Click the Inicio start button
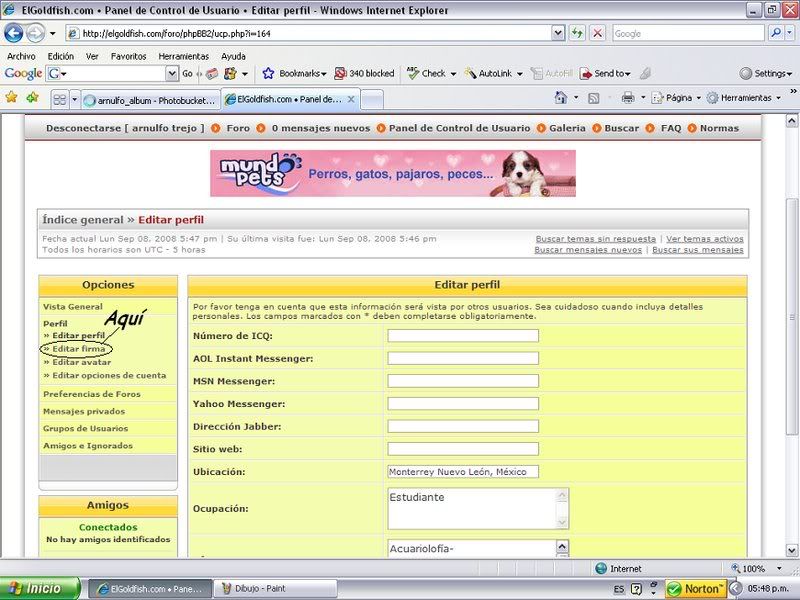800x600 pixels. [40, 589]
